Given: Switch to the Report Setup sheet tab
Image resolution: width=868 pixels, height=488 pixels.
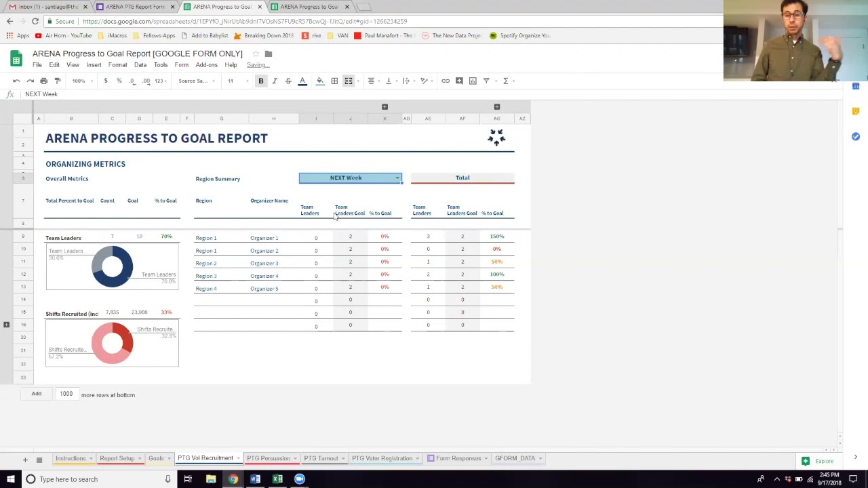Looking at the screenshot, I should (x=117, y=458).
